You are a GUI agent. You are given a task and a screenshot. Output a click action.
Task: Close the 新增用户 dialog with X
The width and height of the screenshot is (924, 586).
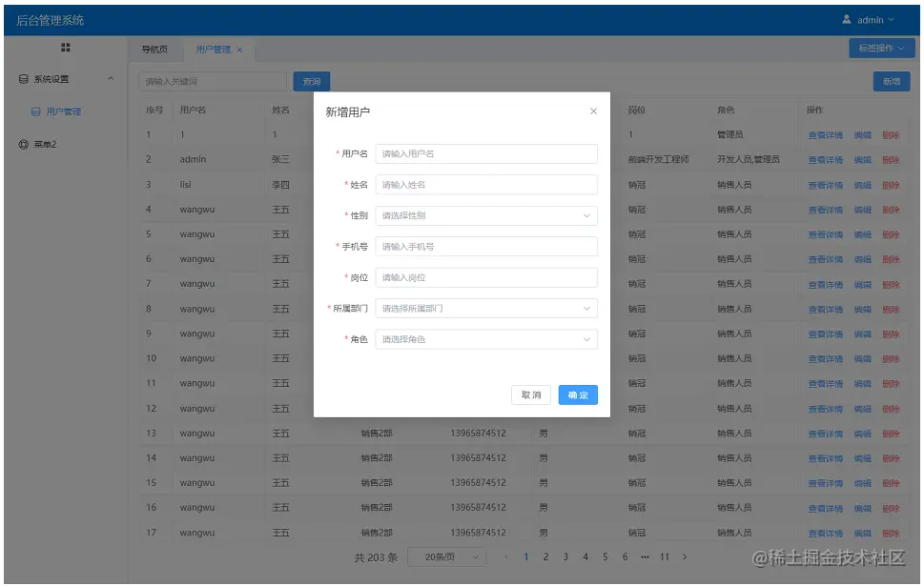coord(593,111)
